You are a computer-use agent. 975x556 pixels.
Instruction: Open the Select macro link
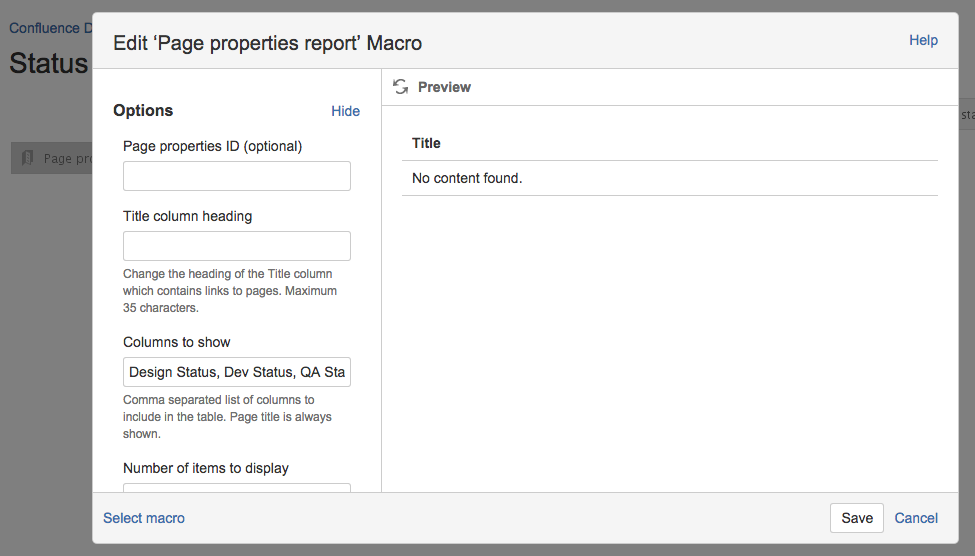[144, 518]
